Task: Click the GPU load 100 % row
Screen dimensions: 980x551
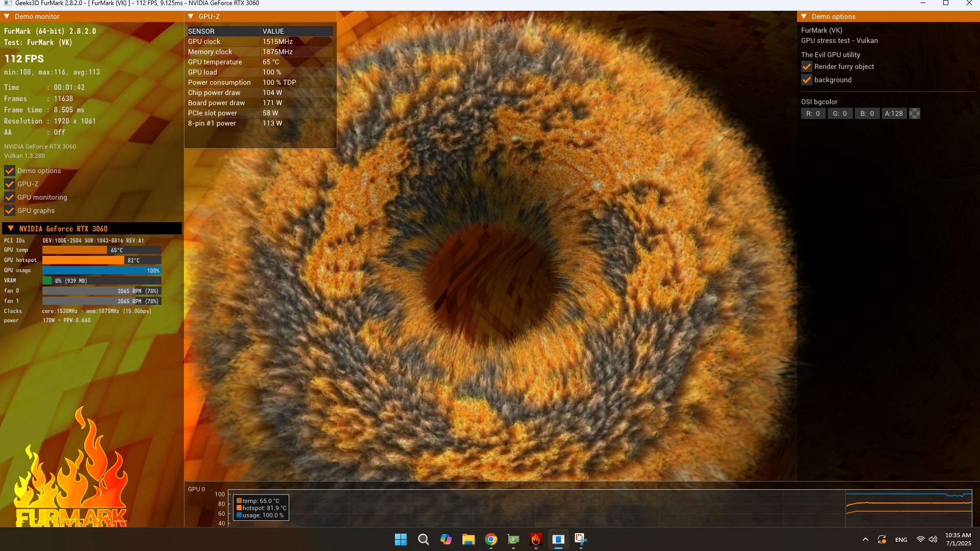Action: (x=260, y=72)
